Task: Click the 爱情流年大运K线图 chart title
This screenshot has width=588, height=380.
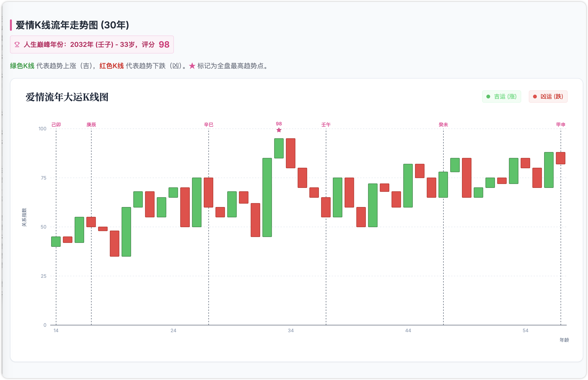Action: pyautogui.click(x=67, y=97)
